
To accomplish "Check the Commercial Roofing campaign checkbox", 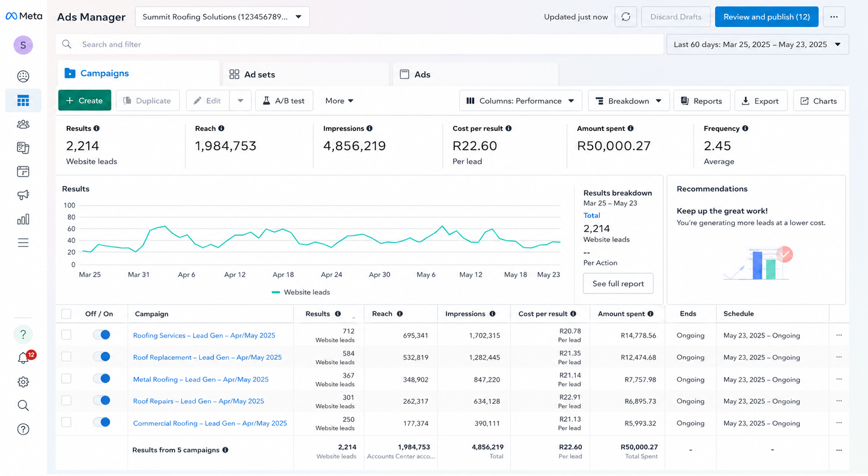I will (66, 423).
